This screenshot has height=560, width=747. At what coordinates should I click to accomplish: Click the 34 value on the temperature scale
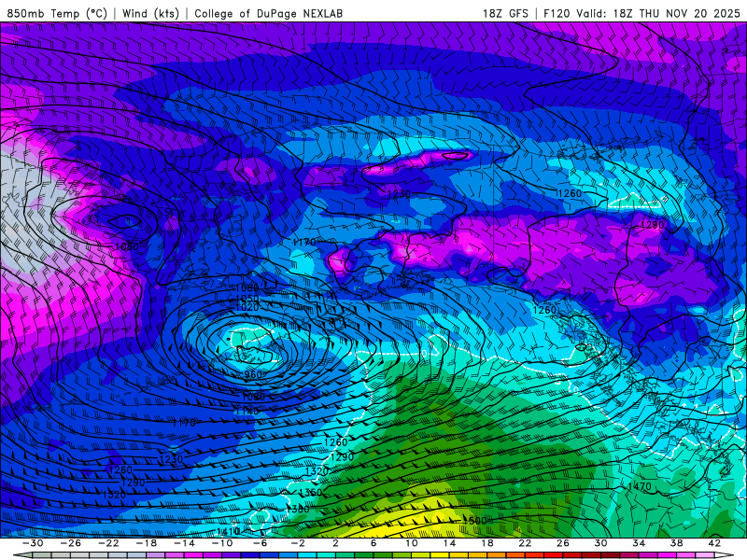[x=639, y=543]
